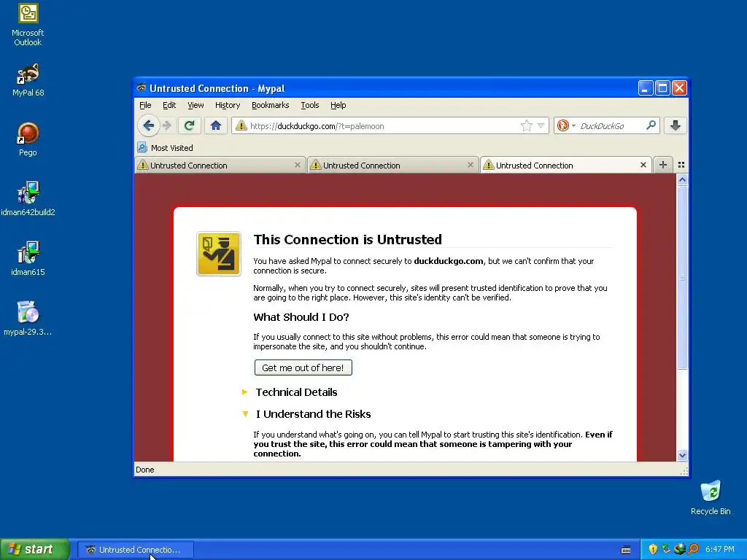Click the on-screen keyboard taskbar icon
747x560 pixels.
tap(626, 550)
